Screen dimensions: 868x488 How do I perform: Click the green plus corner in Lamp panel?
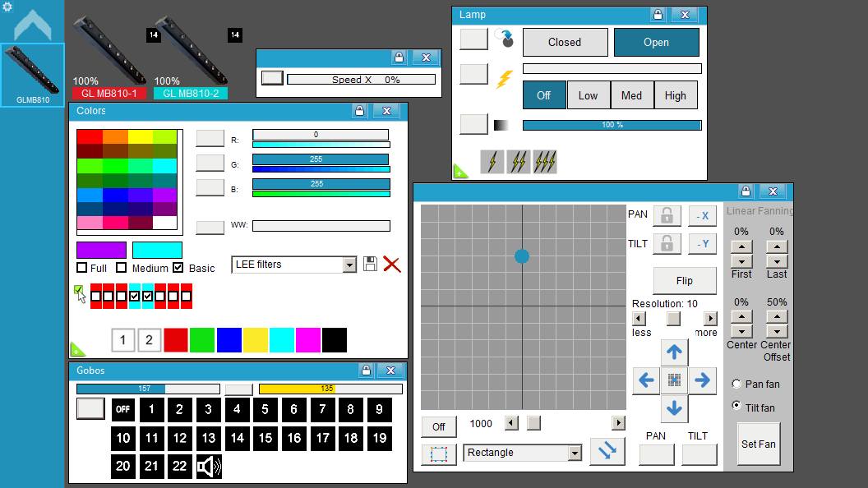(x=460, y=172)
